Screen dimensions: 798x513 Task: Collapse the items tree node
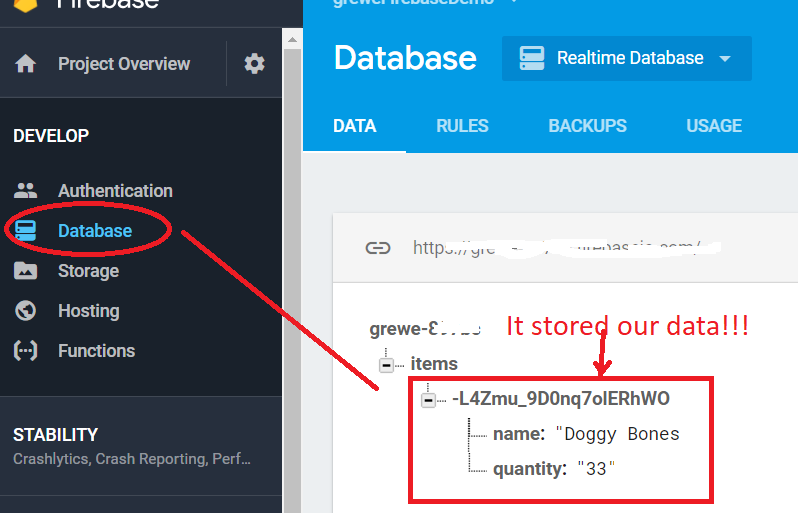point(386,365)
